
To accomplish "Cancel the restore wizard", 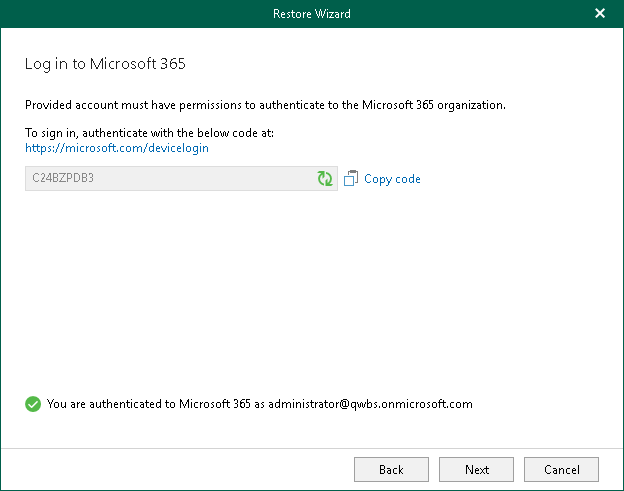I will (561, 469).
